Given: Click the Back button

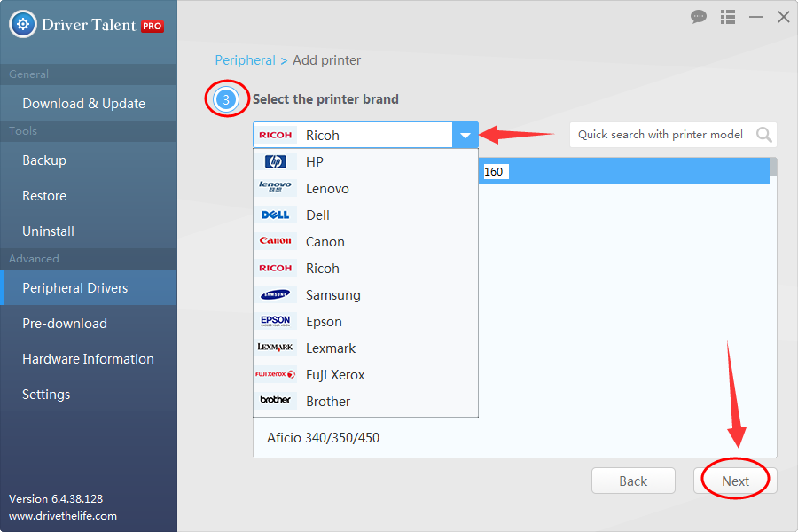Looking at the screenshot, I should point(633,481).
